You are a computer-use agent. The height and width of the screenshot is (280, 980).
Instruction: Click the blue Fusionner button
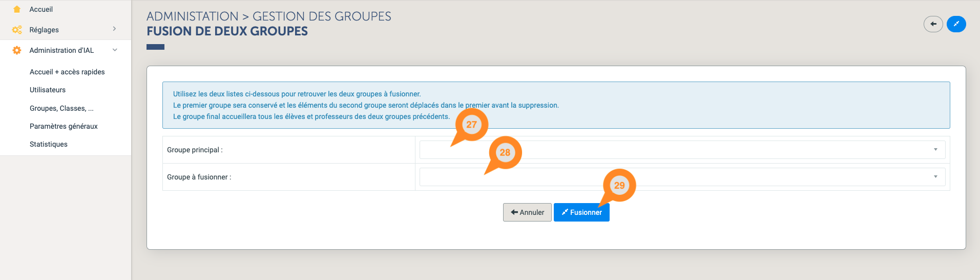pos(581,212)
